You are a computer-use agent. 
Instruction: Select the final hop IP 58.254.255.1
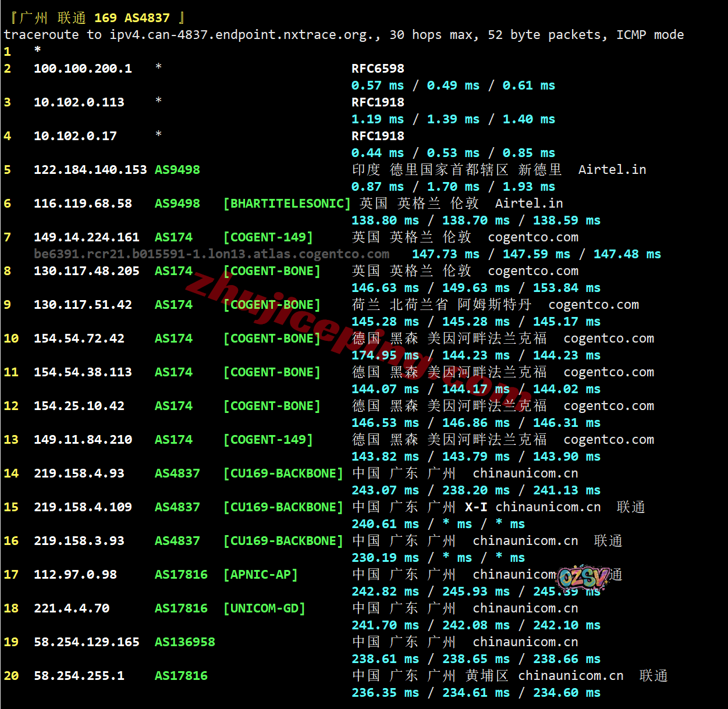pyautogui.click(x=79, y=676)
